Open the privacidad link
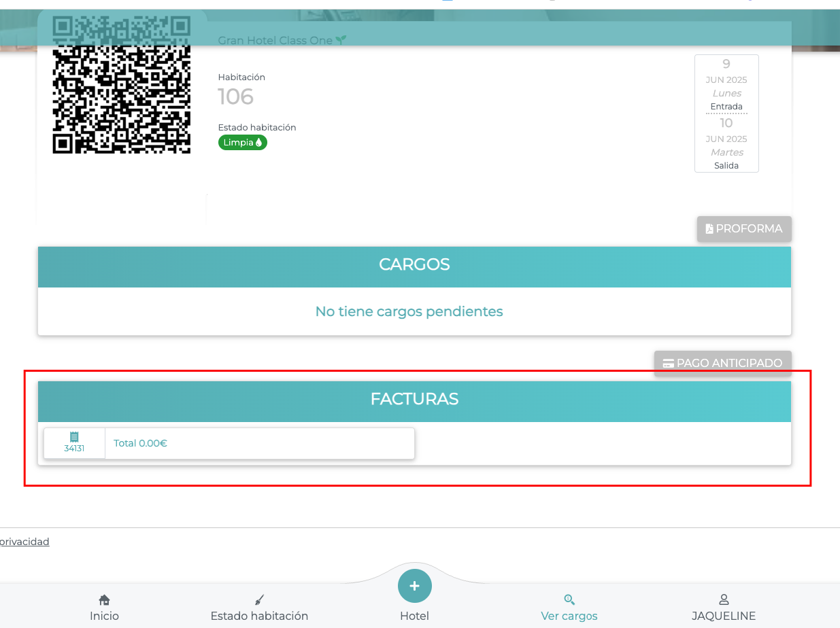Viewport: 840px width, 628px height. coord(24,542)
